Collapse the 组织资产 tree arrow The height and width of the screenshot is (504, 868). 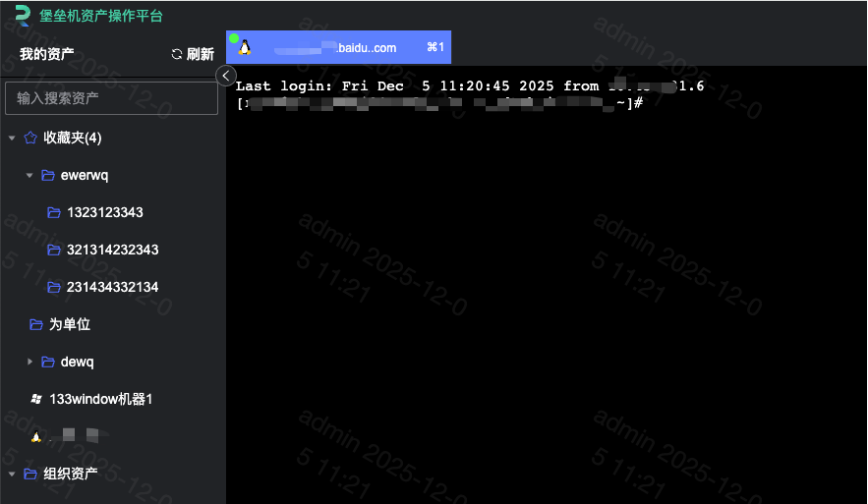(12, 474)
